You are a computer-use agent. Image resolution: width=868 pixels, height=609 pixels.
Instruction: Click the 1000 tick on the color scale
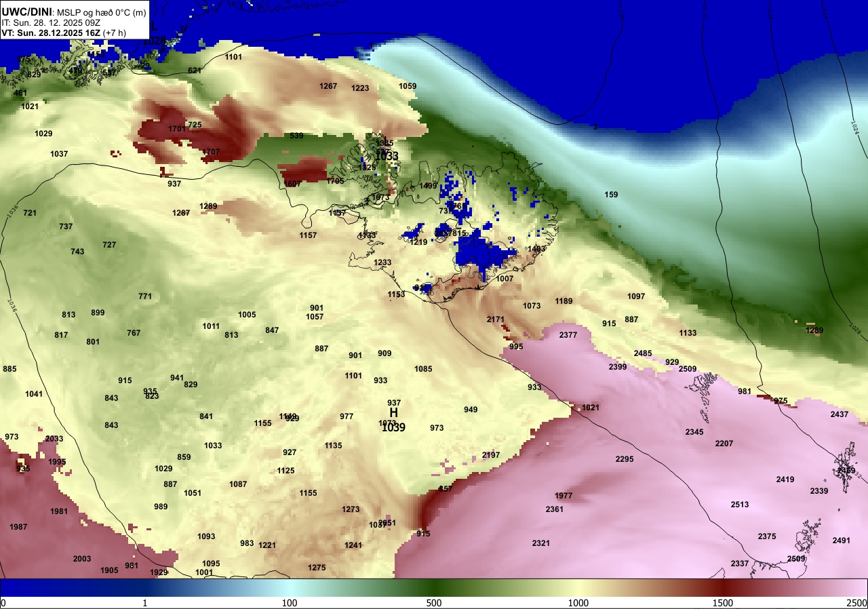coord(578,603)
